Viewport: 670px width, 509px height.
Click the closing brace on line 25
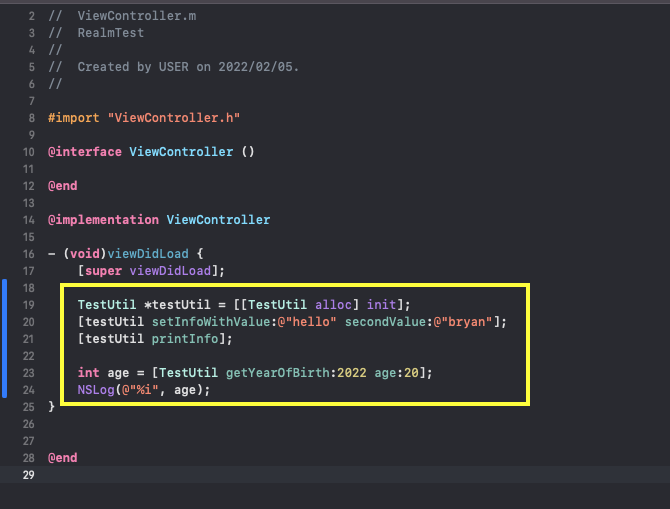(51, 406)
